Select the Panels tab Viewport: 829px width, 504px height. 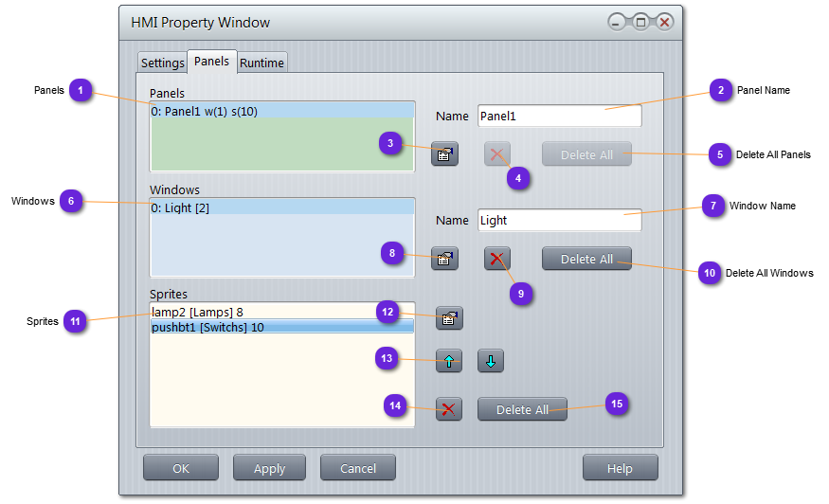[x=211, y=62]
